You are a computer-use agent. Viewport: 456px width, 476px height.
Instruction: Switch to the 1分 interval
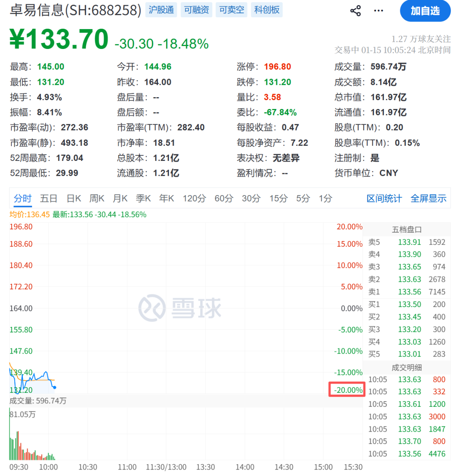point(325,198)
